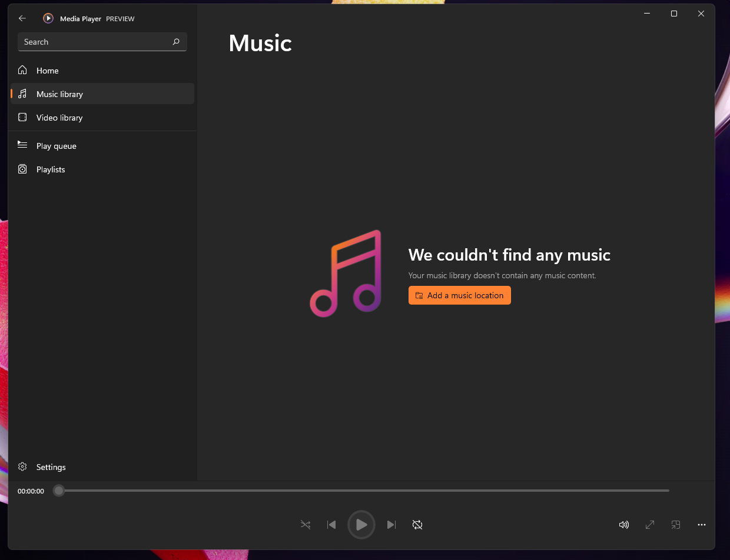Viewport: 730px width, 560px height.
Task: Select Music library in sidebar
Action: [x=102, y=94]
